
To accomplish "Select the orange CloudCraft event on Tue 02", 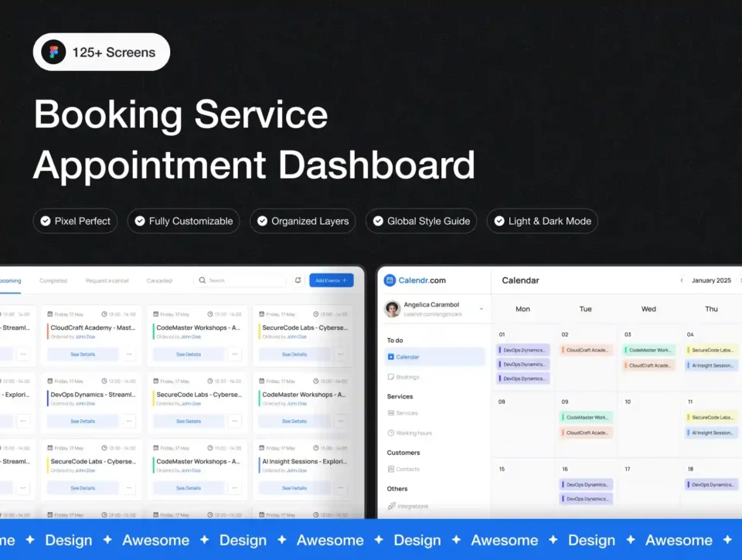I will tap(587, 350).
